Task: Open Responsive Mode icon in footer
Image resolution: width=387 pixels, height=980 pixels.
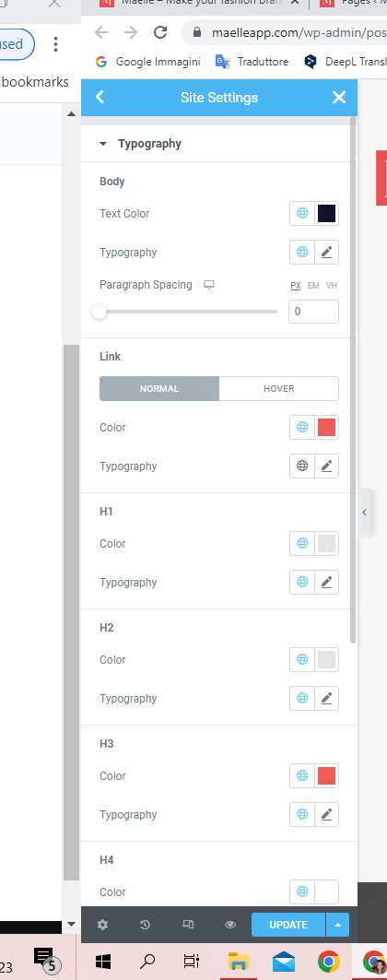Action: coord(187,925)
